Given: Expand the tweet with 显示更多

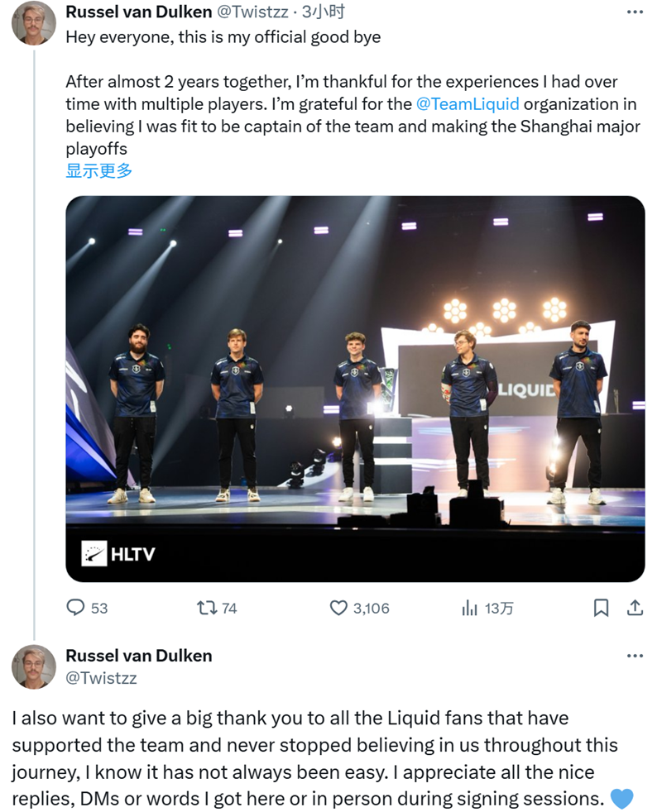Looking at the screenshot, I should tap(98, 171).
